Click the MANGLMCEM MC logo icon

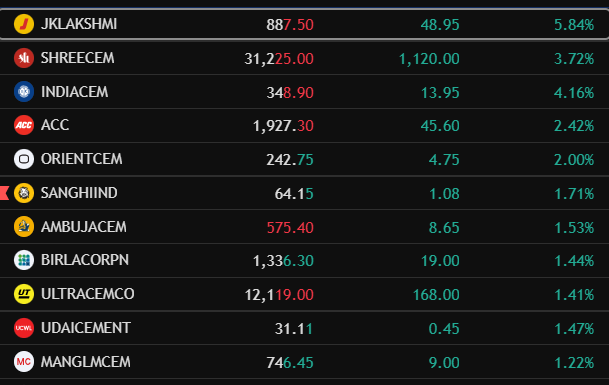pyautogui.click(x=24, y=362)
